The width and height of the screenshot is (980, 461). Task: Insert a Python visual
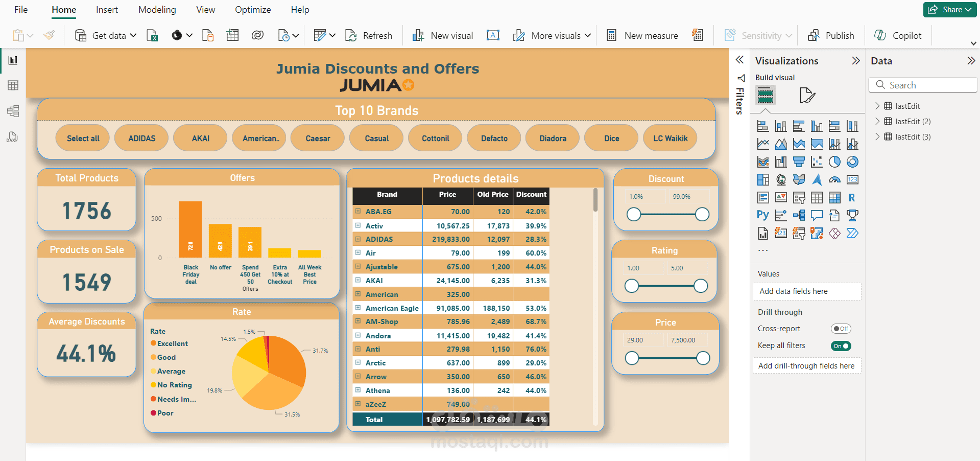coord(762,215)
